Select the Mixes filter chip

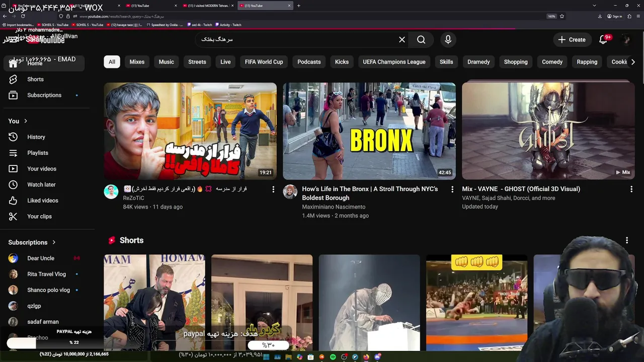pyautogui.click(x=137, y=62)
